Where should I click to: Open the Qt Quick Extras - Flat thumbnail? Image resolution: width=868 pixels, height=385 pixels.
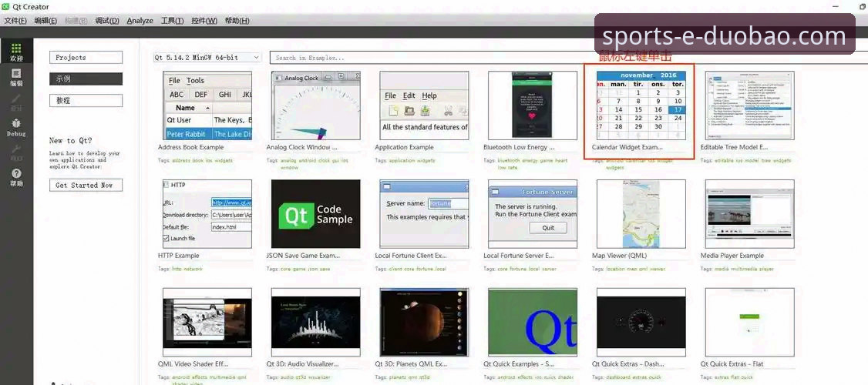click(749, 322)
